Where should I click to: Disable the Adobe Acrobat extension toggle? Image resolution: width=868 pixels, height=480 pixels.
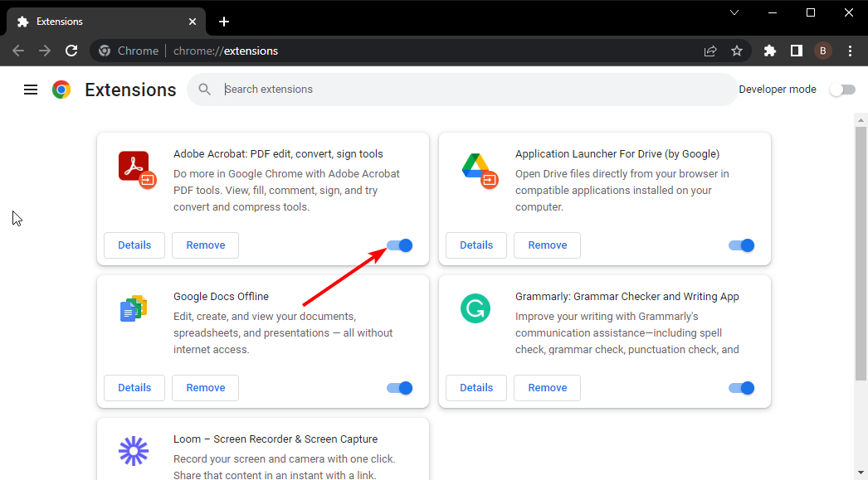[x=399, y=245]
